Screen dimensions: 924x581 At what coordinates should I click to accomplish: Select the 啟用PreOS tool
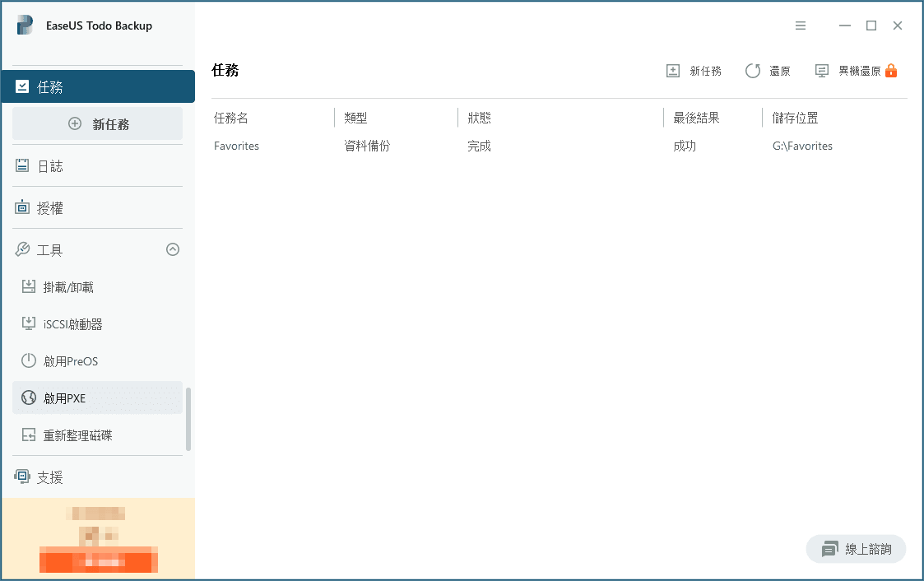coord(71,360)
